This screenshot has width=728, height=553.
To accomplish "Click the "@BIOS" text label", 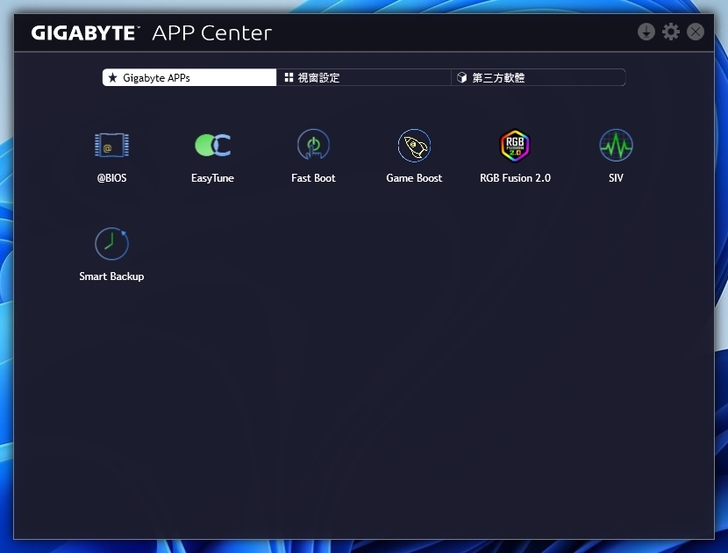I will tap(112, 178).
